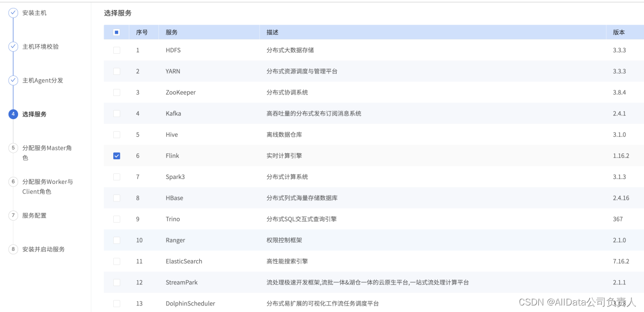The image size is (644, 312).
Task: Click the ZooKeeper service name
Action: 181,92
